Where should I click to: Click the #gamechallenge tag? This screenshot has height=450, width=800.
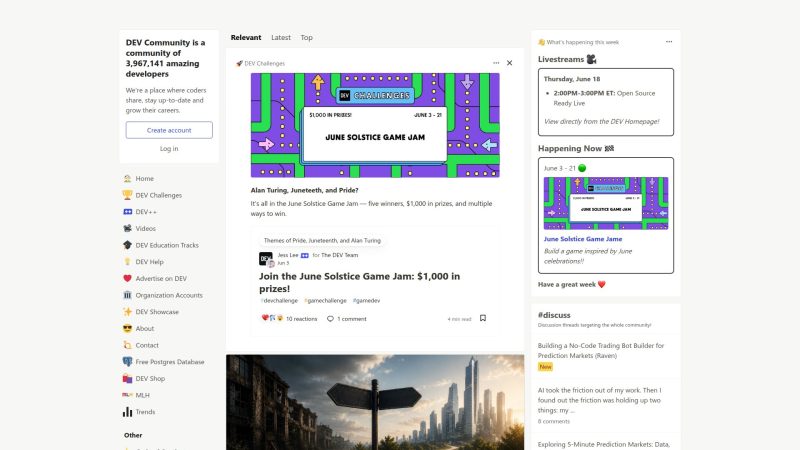[326, 301]
